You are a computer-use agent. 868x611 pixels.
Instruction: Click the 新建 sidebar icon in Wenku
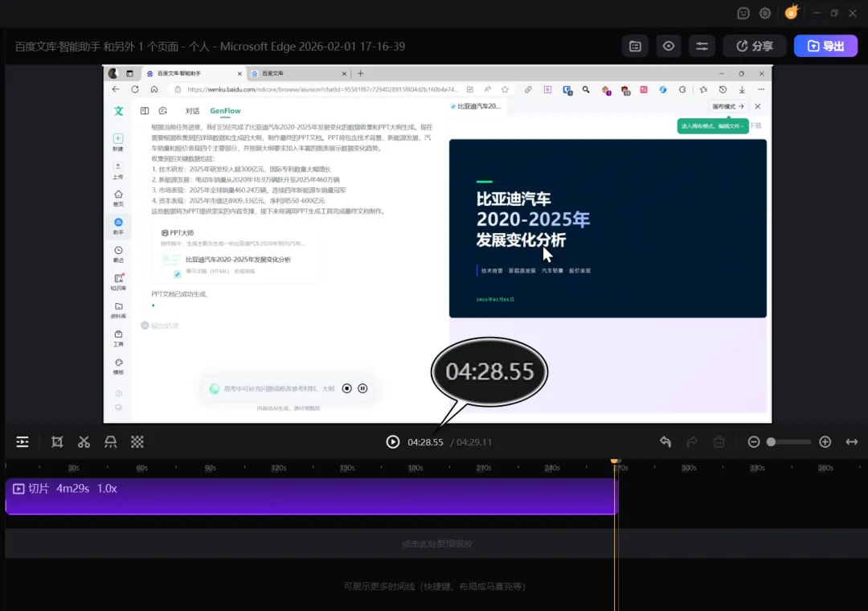pos(118,141)
